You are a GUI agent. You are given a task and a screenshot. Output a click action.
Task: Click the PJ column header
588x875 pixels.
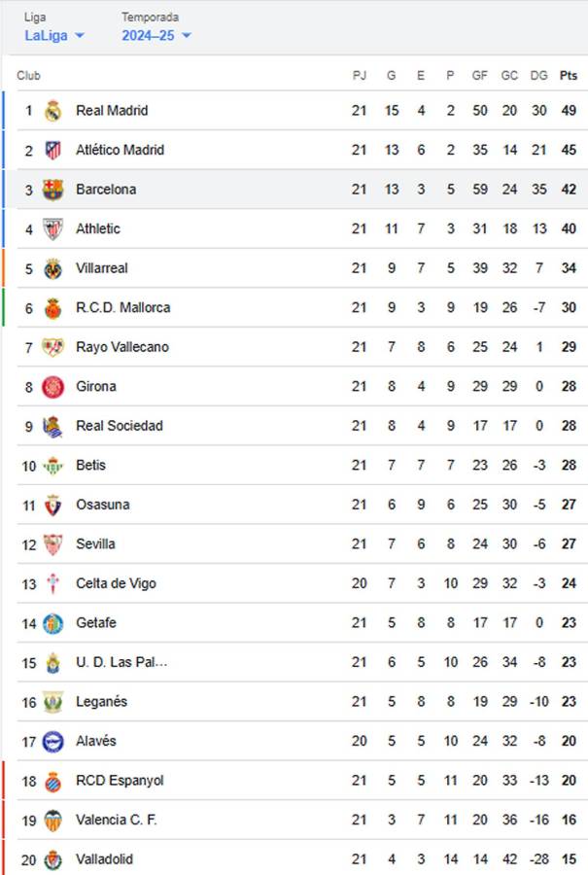coord(360,74)
